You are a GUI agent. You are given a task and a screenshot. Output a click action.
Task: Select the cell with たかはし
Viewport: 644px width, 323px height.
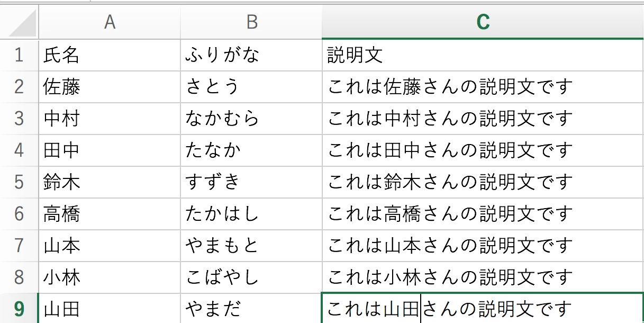(x=251, y=214)
